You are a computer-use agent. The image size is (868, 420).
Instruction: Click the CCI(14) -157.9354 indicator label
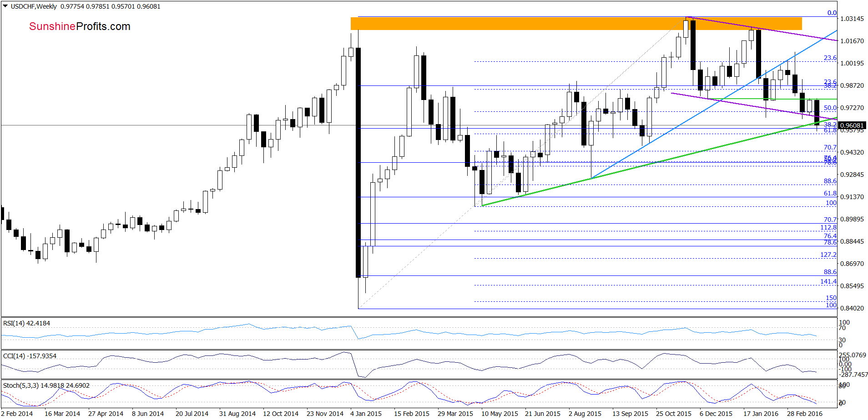click(x=30, y=356)
